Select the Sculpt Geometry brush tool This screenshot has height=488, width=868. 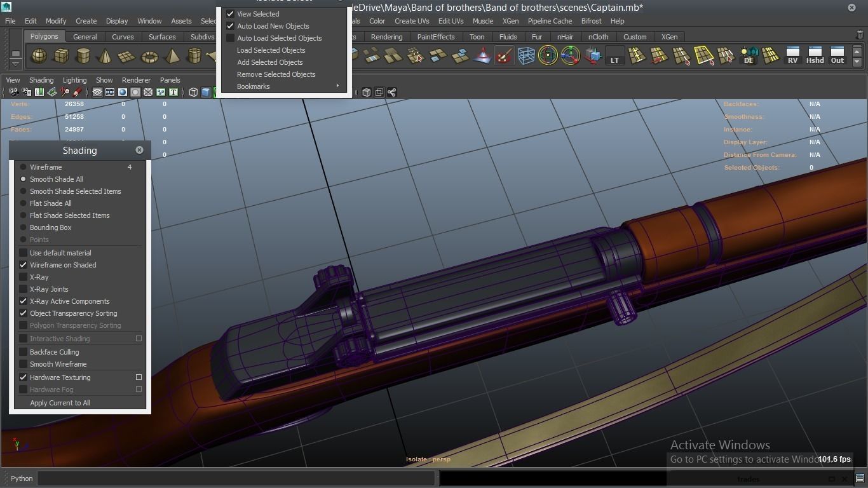click(504, 57)
